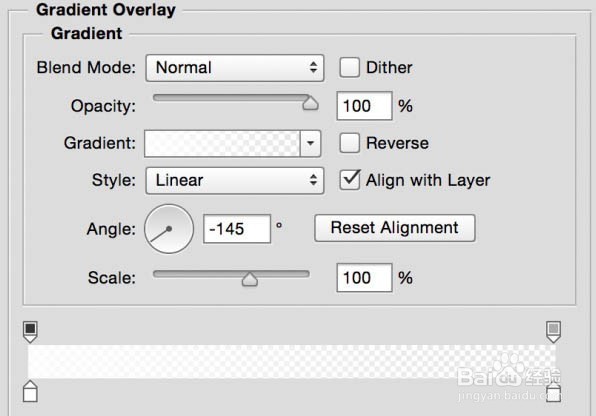This screenshot has width=596, height=416.
Task: Click the Scale slider thumb
Action: [250, 279]
